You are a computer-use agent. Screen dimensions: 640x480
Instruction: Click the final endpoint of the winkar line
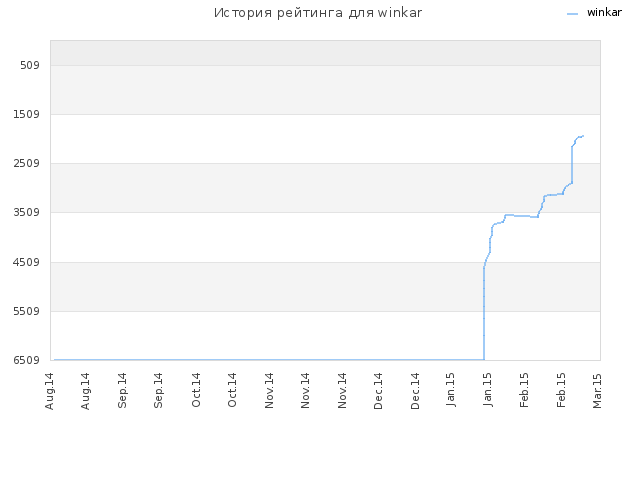(x=583, y=136)
